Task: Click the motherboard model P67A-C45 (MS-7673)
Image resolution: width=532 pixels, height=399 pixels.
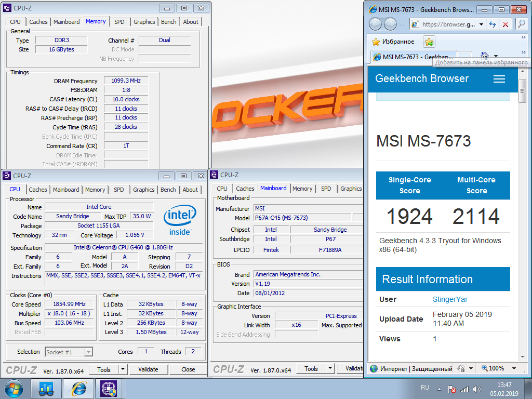Action: [x=303, y=218]
